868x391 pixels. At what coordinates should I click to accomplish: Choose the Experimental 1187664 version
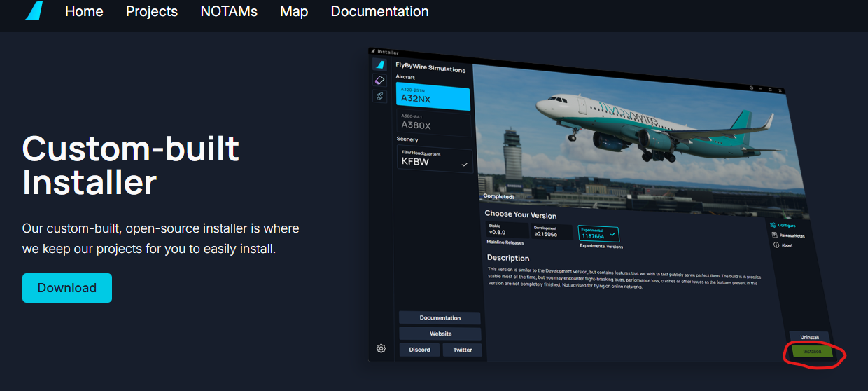tap(598, 233)
